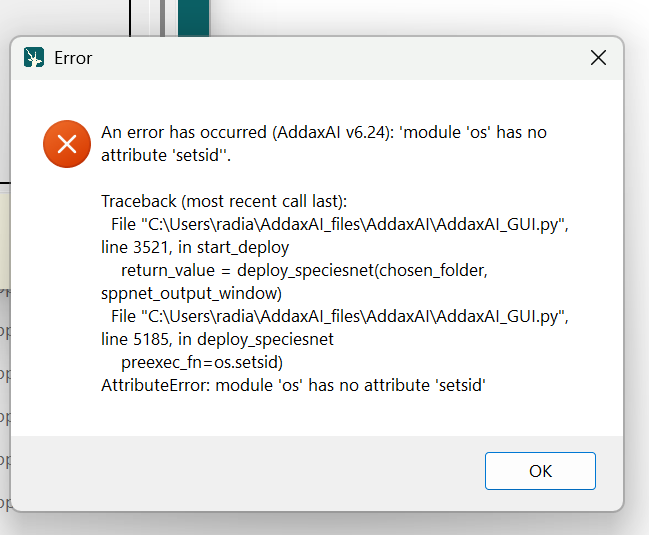Click the AddaxAI icon in title bar
649x535 pixels.
click(34, 58)
